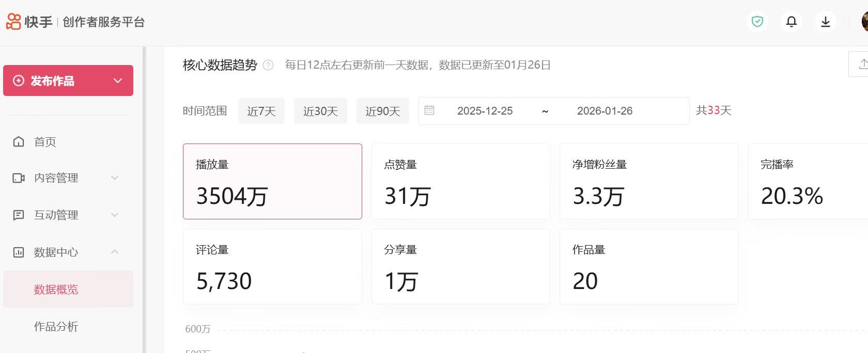Viewport: 868px width, 353px height.
Task: Click the video icon beside 内容管理
Action: point(19,178)
